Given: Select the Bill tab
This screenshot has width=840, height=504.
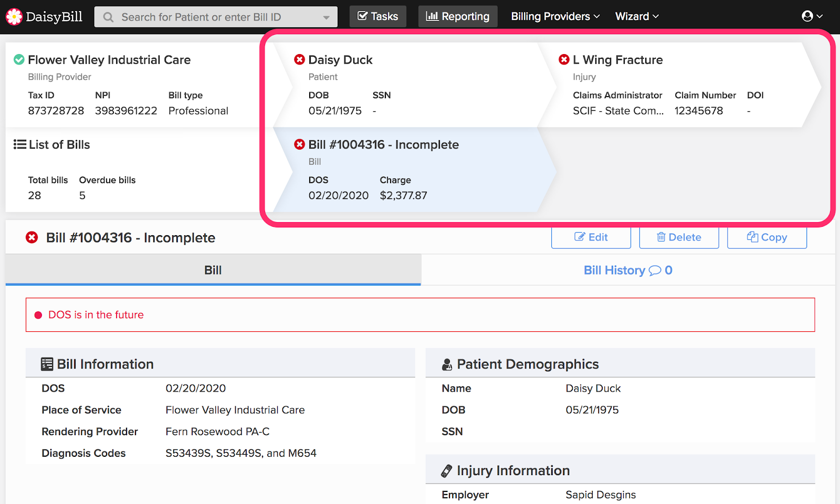Looking at the screenshot, I should coord(213,270).
